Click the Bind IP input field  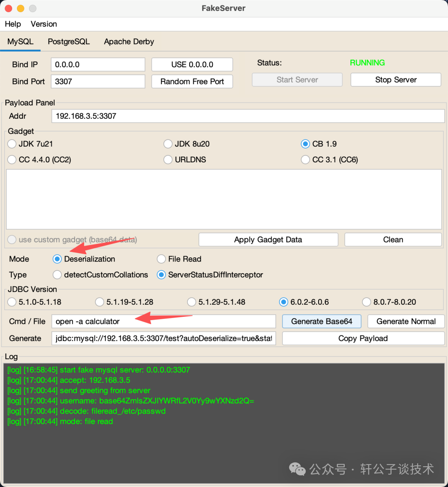[x=98, y=65]
